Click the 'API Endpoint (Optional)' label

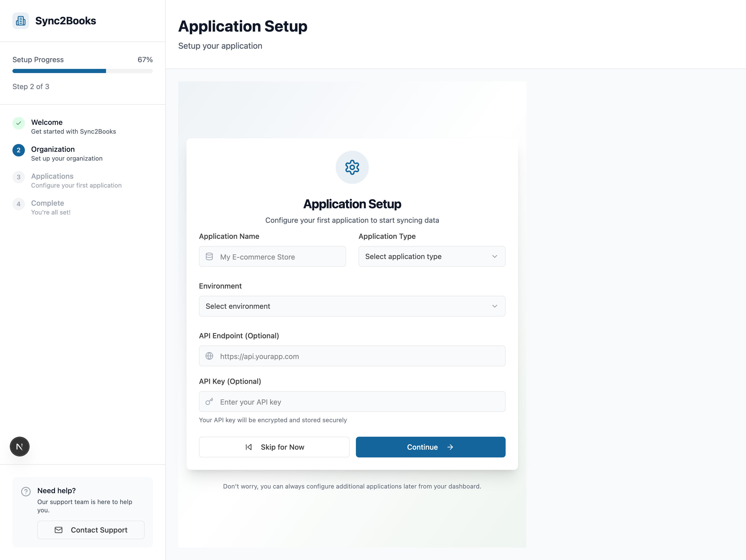pyautogui.click(x=239, y=336)
